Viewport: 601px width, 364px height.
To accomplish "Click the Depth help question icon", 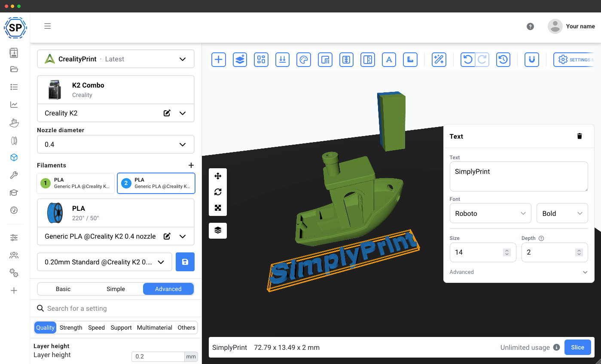I will (x=541, y=238).
